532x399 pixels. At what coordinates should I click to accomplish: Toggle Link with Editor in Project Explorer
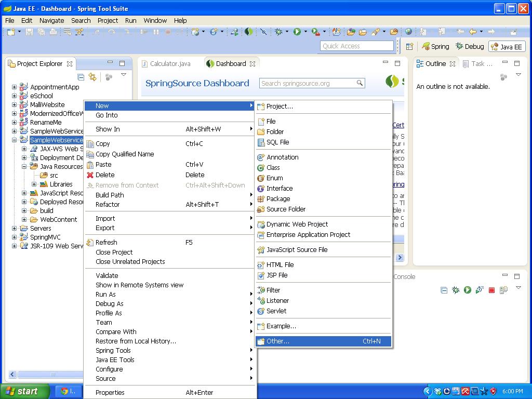(x=92, y=77)
